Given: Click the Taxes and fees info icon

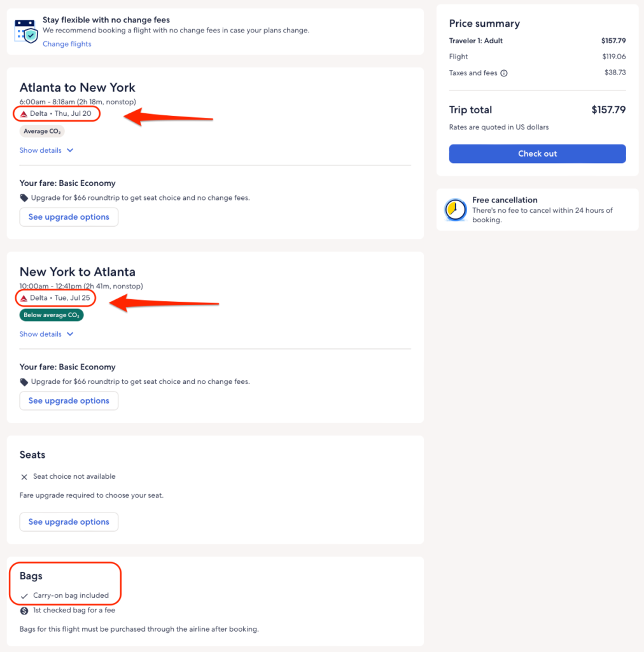Looking at the screenshot, I should tap(504, 73).
